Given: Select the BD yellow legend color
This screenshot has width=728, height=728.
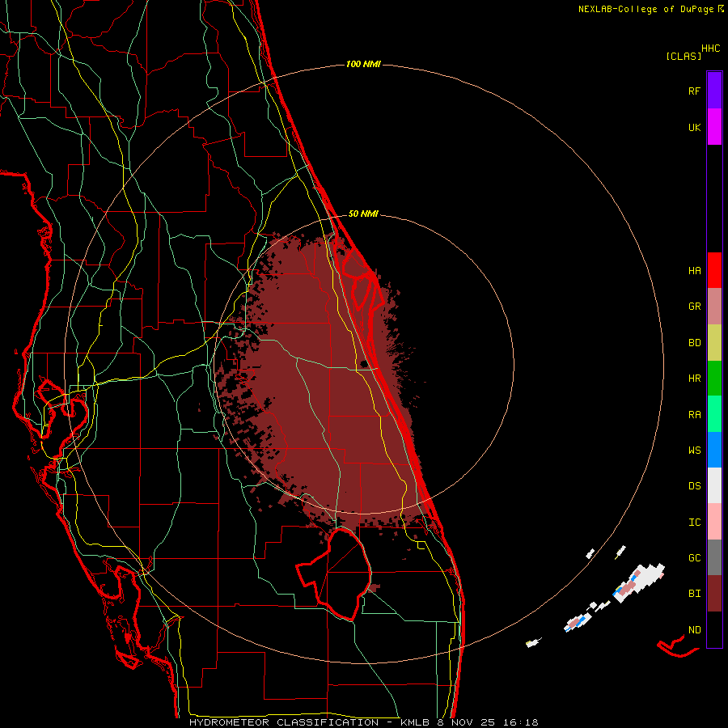Looking at the screenshot, I should 714,343.
